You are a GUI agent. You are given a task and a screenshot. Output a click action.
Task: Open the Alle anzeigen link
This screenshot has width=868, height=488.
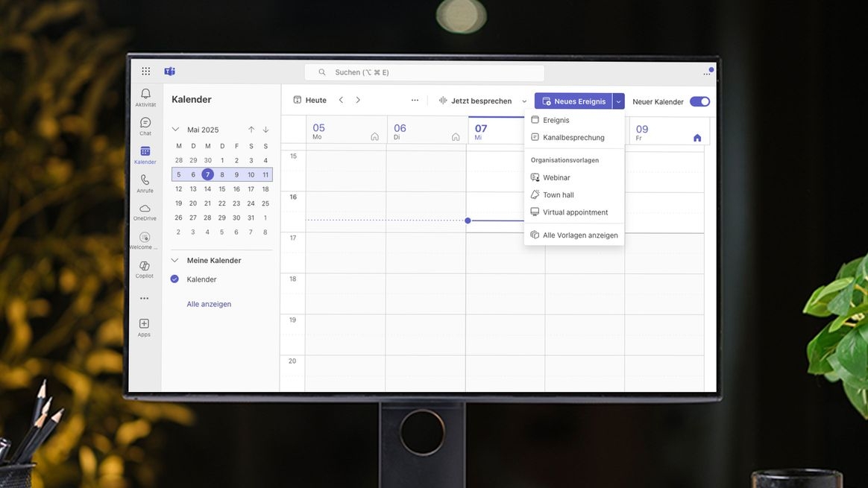coord(209,304)
